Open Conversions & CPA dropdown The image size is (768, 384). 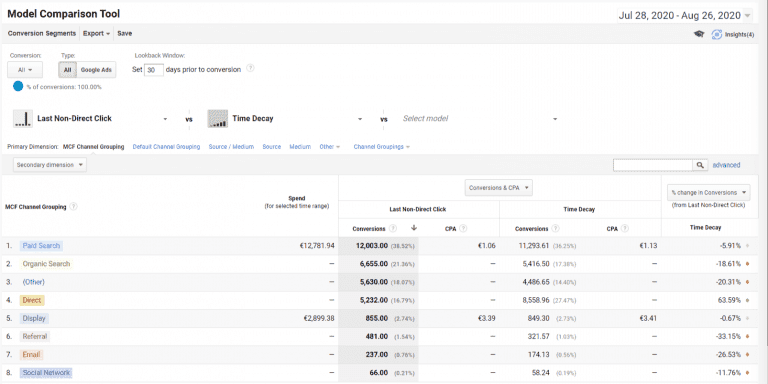(499, 188)
